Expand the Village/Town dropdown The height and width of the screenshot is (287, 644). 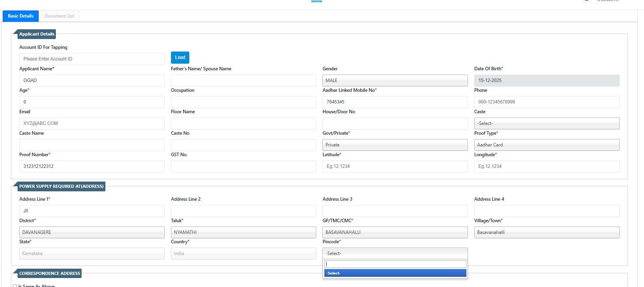click(546, 232)
